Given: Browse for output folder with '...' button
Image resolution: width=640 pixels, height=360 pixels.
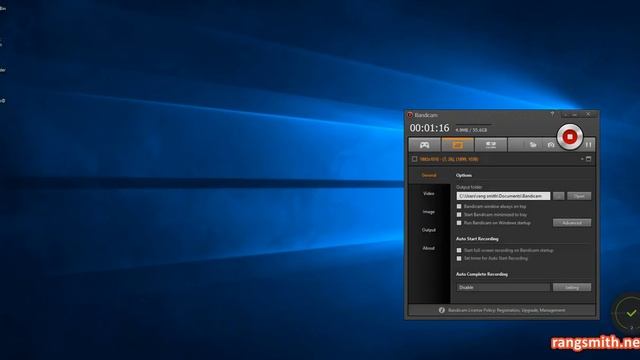Looking at the screenshot, I should click(558, 196).
